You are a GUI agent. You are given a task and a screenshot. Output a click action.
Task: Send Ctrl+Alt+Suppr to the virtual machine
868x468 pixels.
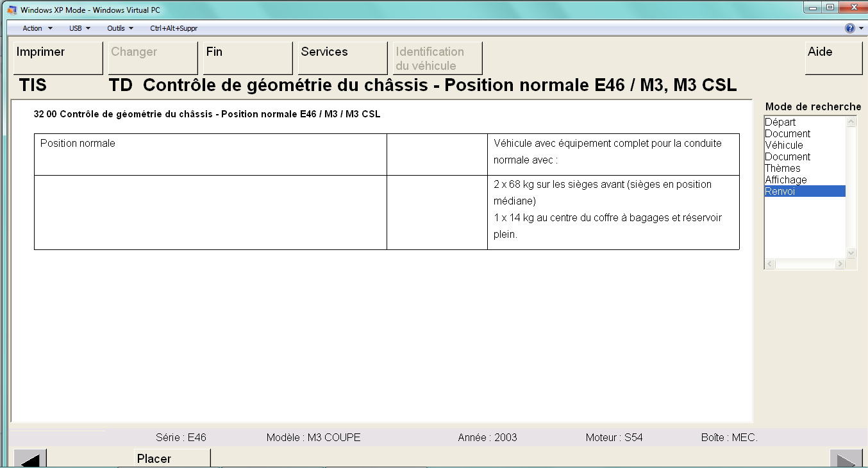point(174,28)
